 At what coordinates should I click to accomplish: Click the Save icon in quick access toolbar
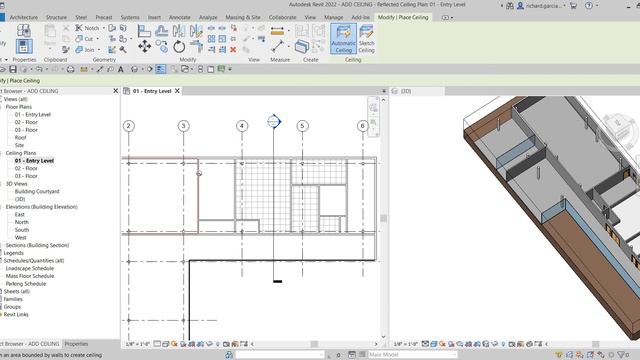[x=13, y=69]
